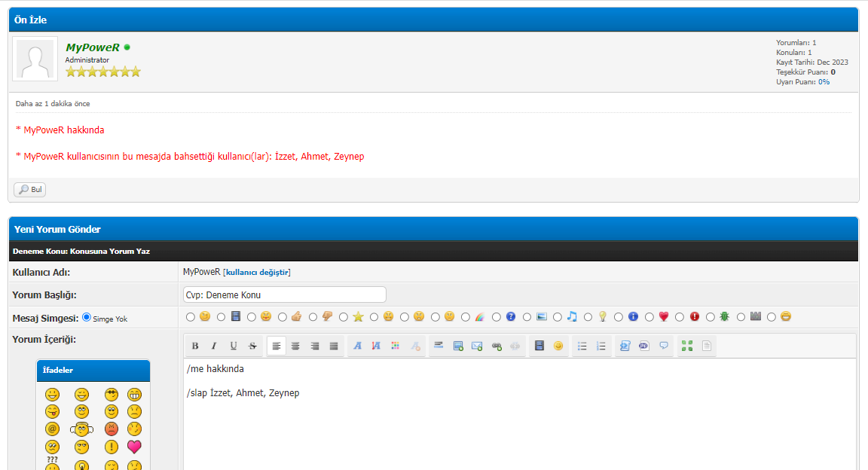Apply italic formatting to text
This screenshot has height=470, width=868.
(x=214, y=346)
